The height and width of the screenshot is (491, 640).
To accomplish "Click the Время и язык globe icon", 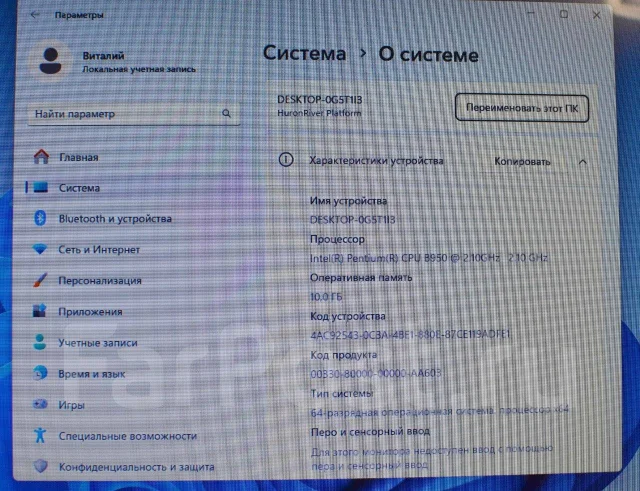I will [40, 373].
